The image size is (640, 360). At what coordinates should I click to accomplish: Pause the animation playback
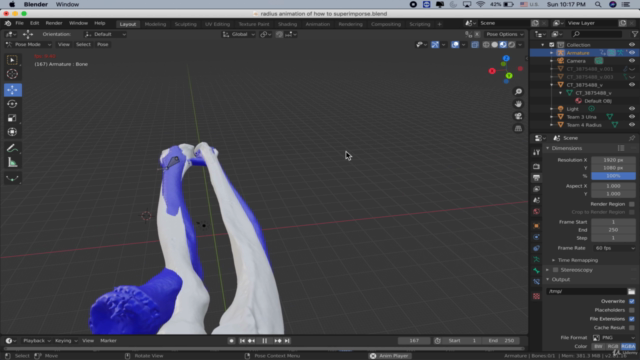coord(264,341)
